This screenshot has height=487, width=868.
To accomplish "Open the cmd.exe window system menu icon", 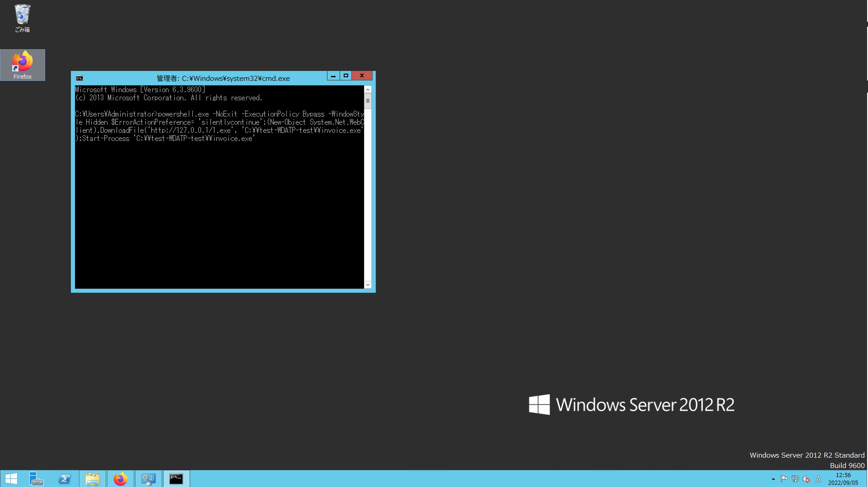I will (79, 78).
